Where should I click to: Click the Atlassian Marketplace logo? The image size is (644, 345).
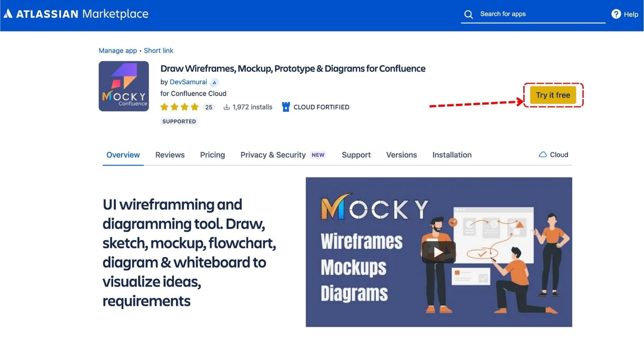(x=75, y=13)
